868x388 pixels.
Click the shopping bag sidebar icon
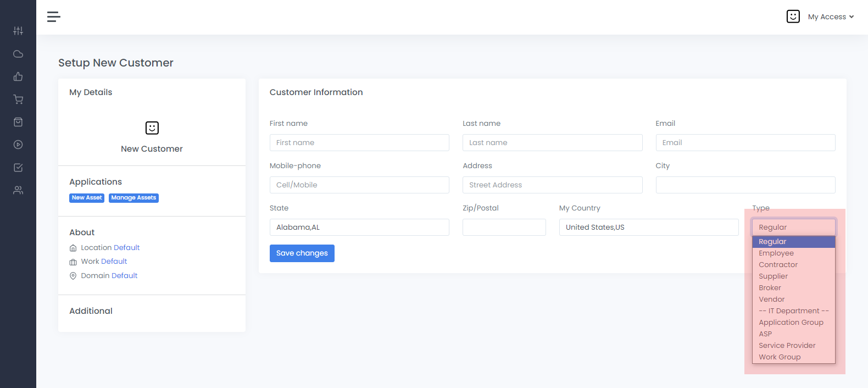point(18,122)
